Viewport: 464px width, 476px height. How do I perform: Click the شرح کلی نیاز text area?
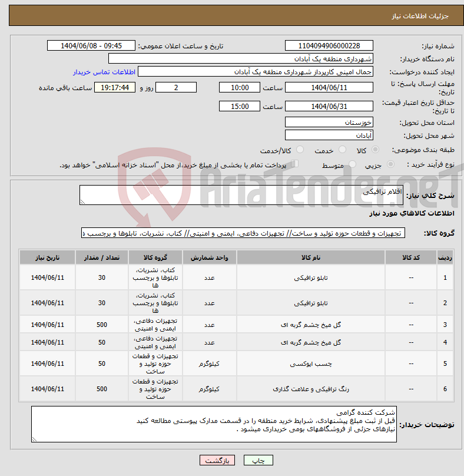[x=241, y=195]
